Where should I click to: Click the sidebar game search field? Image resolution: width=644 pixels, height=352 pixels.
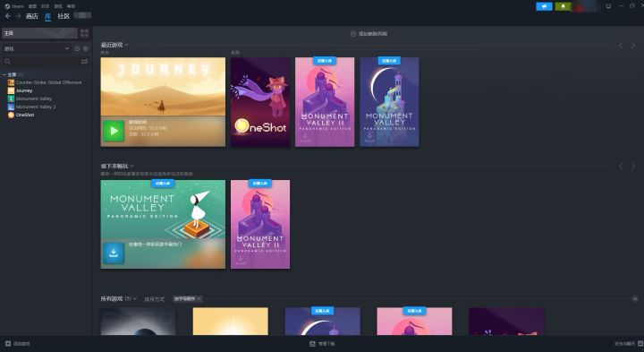point(41,61)
